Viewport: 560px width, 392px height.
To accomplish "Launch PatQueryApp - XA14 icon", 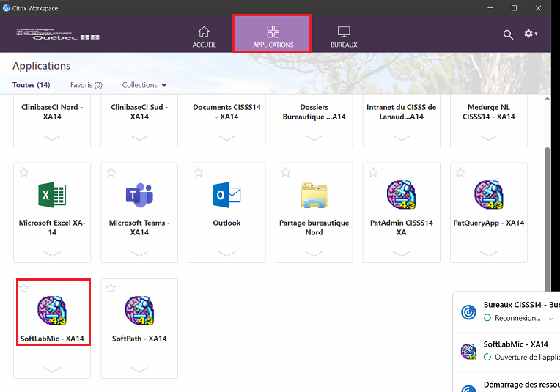I will 489,195.
